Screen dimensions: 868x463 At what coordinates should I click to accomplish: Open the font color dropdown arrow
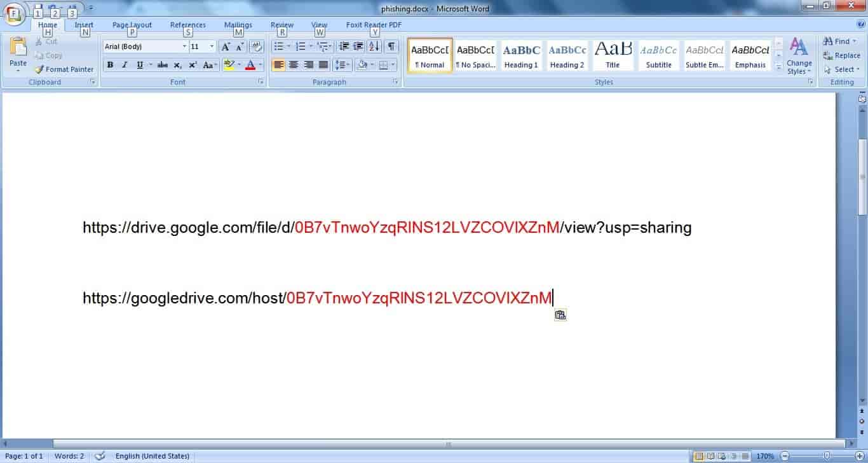pyautogui.click(x=261, y=65)
